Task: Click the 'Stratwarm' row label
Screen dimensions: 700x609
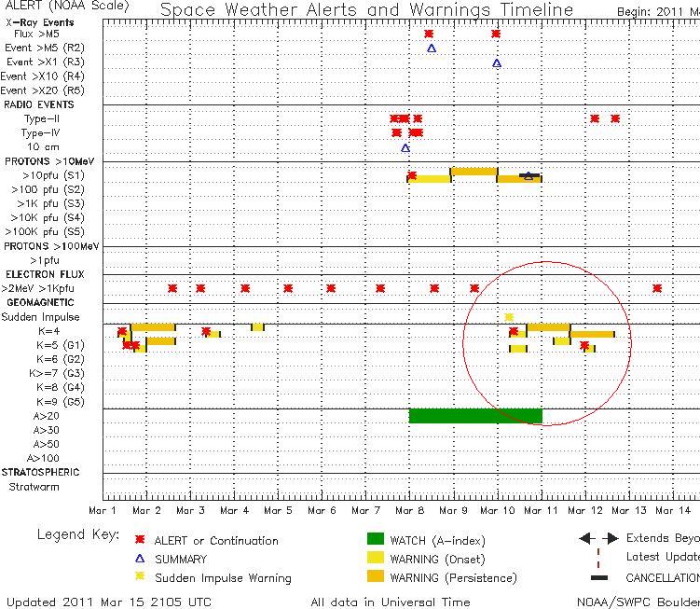Action: pyautogui.click(x=34, y=487)
